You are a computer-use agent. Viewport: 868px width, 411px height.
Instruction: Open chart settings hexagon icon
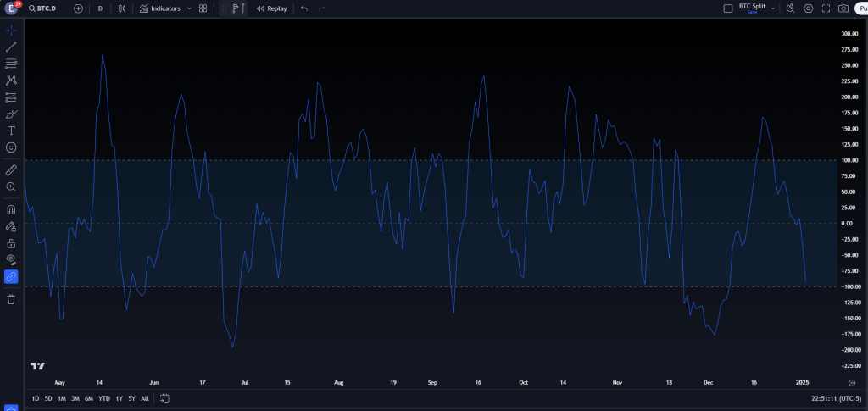point(808,8)
